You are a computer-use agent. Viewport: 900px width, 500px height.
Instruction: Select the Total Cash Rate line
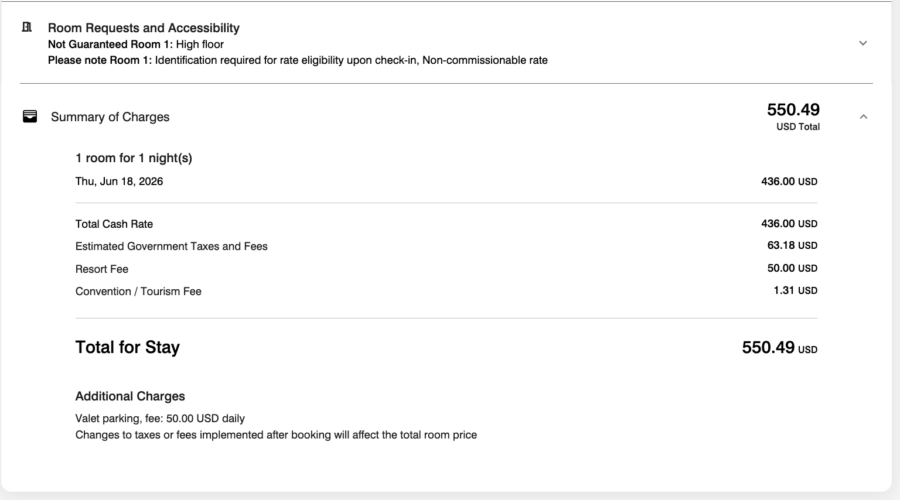tap(446, 224)
